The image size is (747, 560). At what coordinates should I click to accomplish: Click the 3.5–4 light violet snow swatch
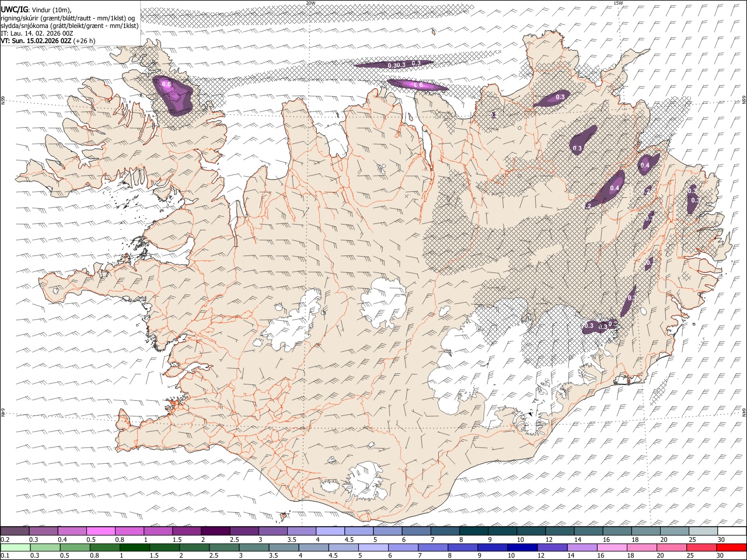(x=302, y=531)
